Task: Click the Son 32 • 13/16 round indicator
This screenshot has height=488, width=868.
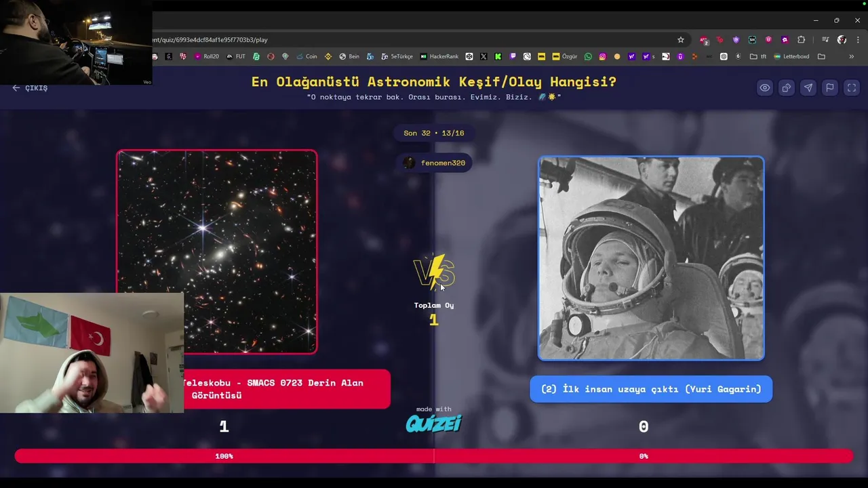Action: tap(434, 133)
